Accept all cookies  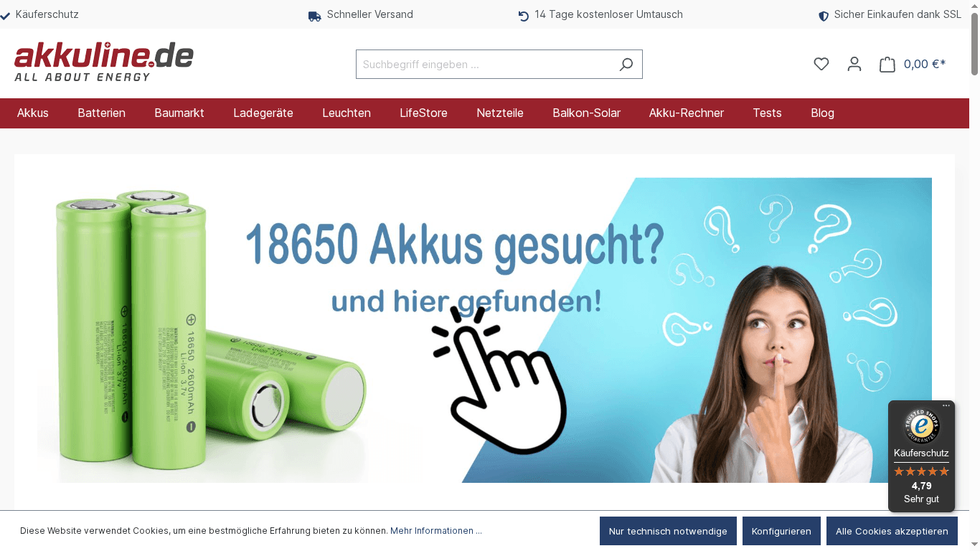tap(892, 531)
